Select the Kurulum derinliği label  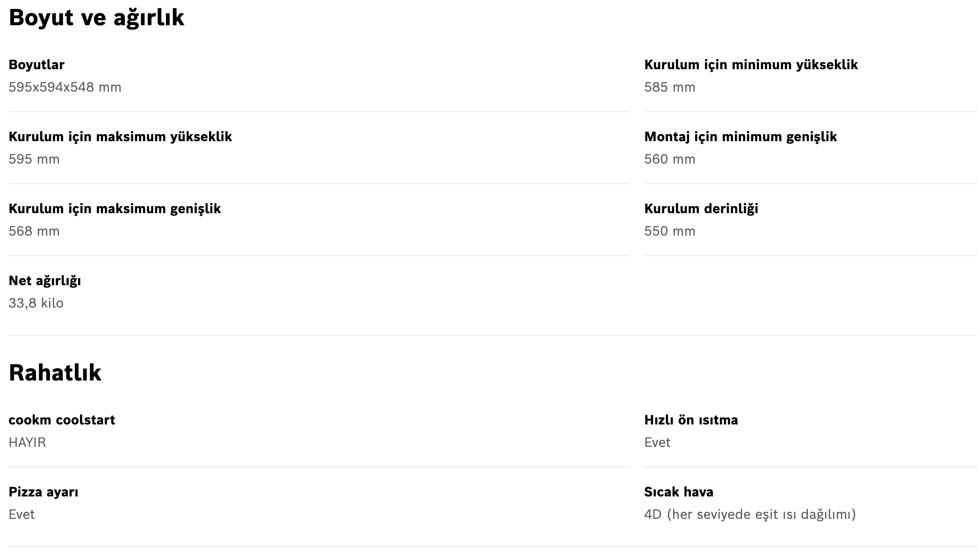tap(701, 209)
